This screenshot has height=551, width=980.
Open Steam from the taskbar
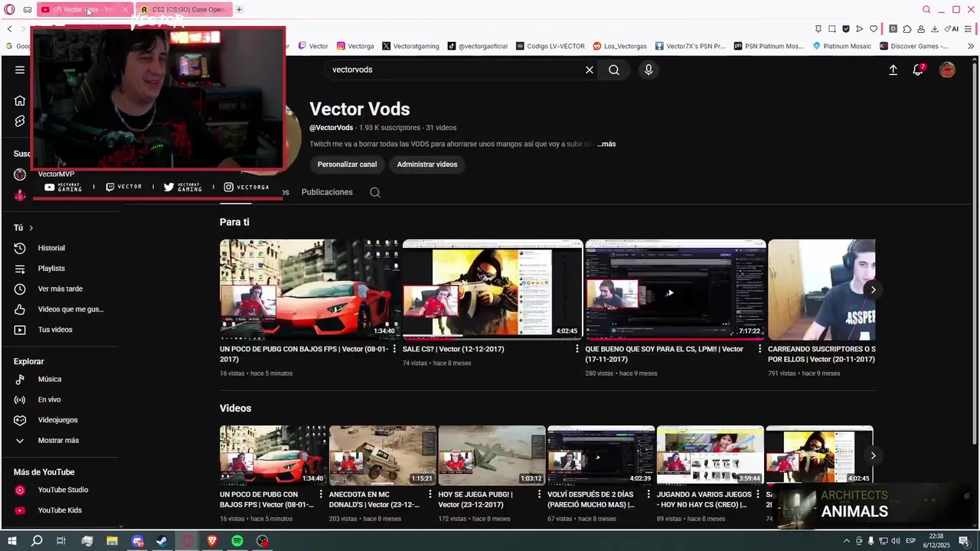[162, 541]
